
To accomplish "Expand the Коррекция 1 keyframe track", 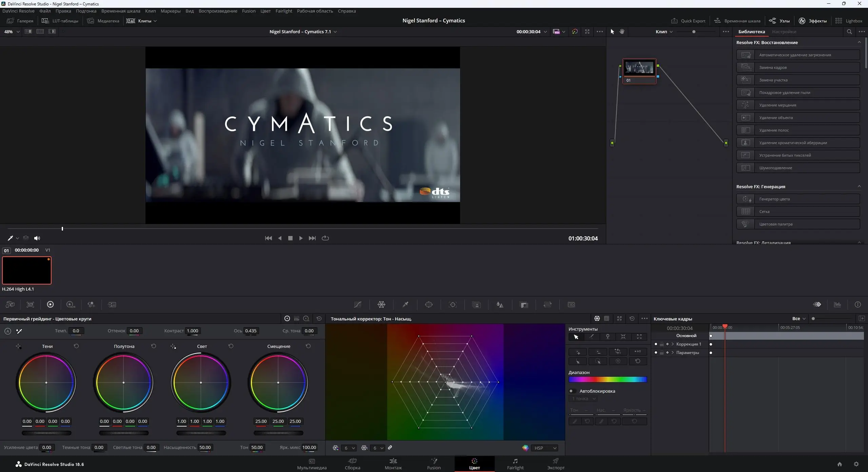I will point(673,344).
